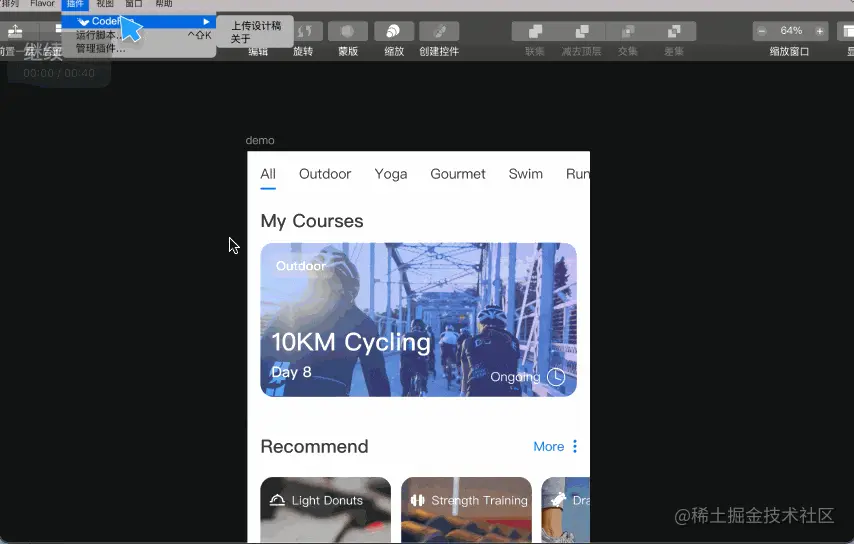Select the Swim tab
854x544 pixels.
pyautogui.click(x=526, y=174)
